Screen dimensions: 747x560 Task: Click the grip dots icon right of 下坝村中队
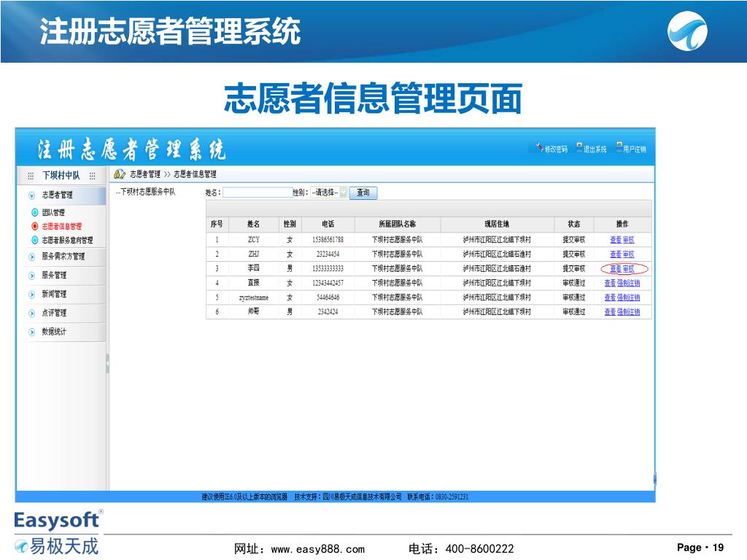[93, 176]
